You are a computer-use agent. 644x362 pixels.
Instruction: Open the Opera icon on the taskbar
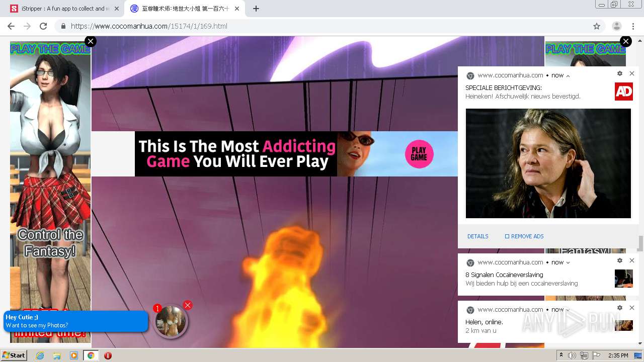click(108, 355)
